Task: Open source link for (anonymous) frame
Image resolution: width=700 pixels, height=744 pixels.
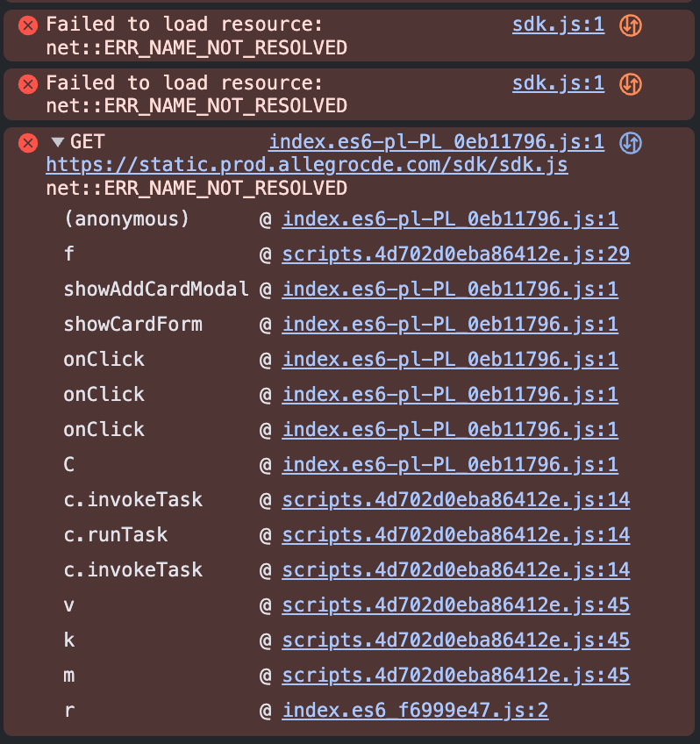Action: (x=450, y=218)
